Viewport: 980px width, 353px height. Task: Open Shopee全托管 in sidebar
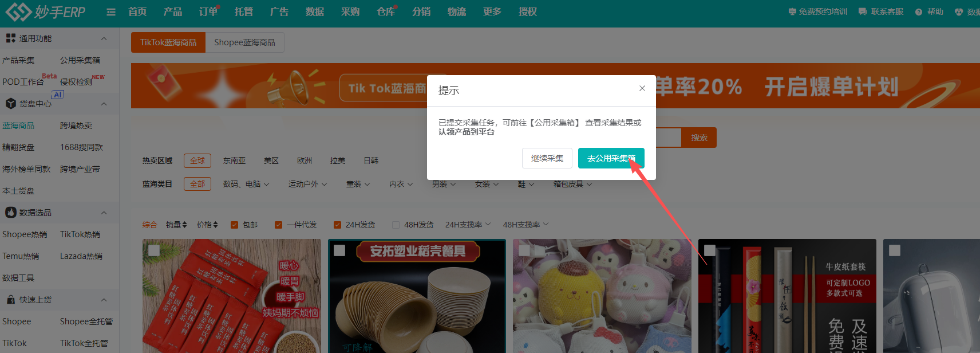[86, 321]
